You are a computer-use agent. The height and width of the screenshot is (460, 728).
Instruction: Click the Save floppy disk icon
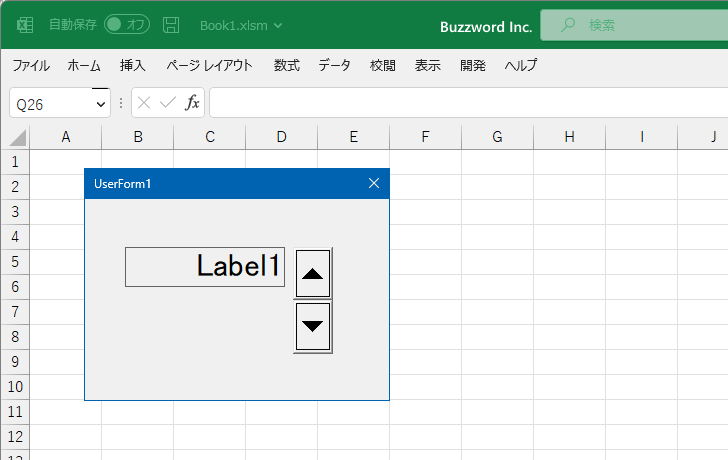pyautogui.click(x=171, y=25)
